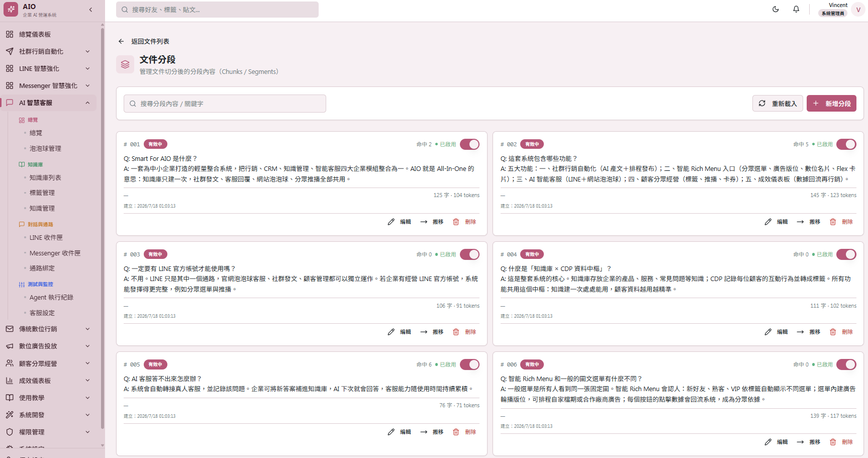Expand 社群行銷自動化 menu

point(48,51)
